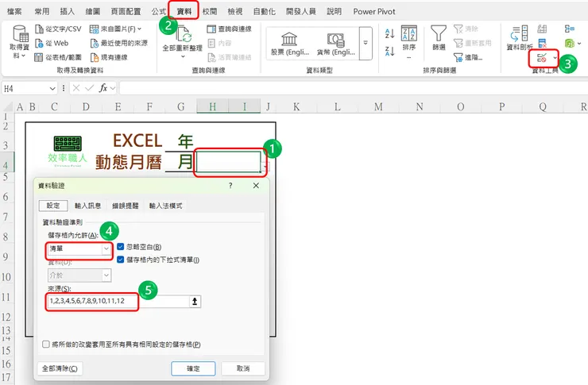The image size is (588, 385).
Task: Open 查詢與連線 pane
Action: click(229, 29)
